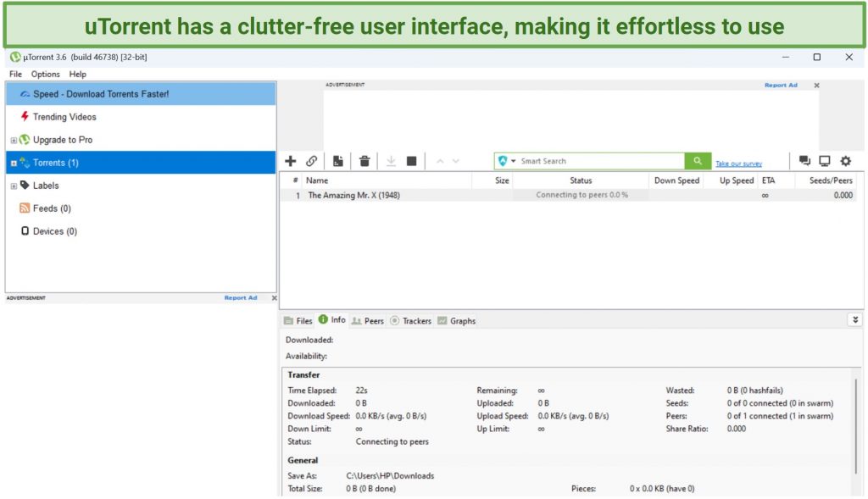Switch to the Graphs tab

click(457, 321)
